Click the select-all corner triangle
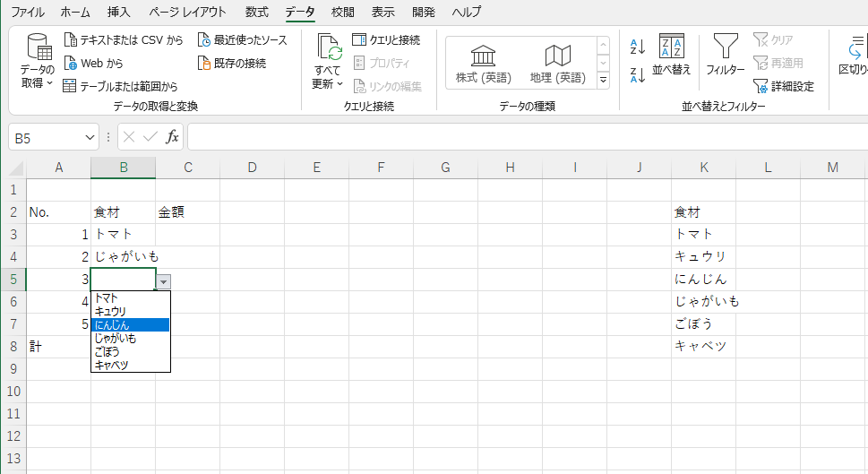The width and height of the screenshot is (868, 474). click(16, 168)
